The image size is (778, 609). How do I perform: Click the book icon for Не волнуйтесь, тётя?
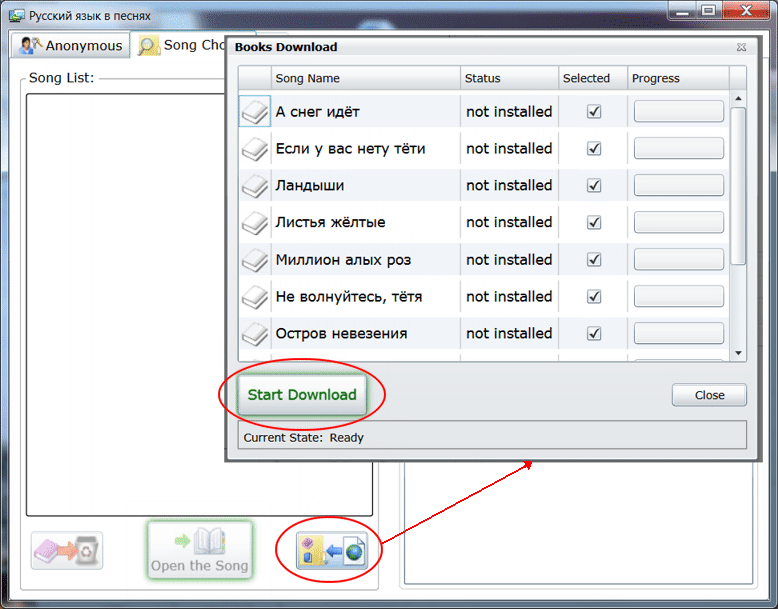pos(255,296)
